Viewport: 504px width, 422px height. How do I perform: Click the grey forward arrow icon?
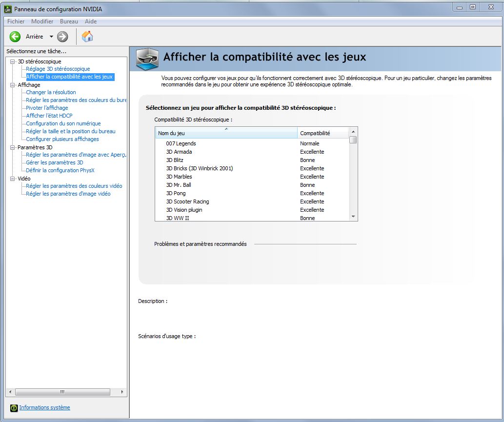(x=62, y=37)
